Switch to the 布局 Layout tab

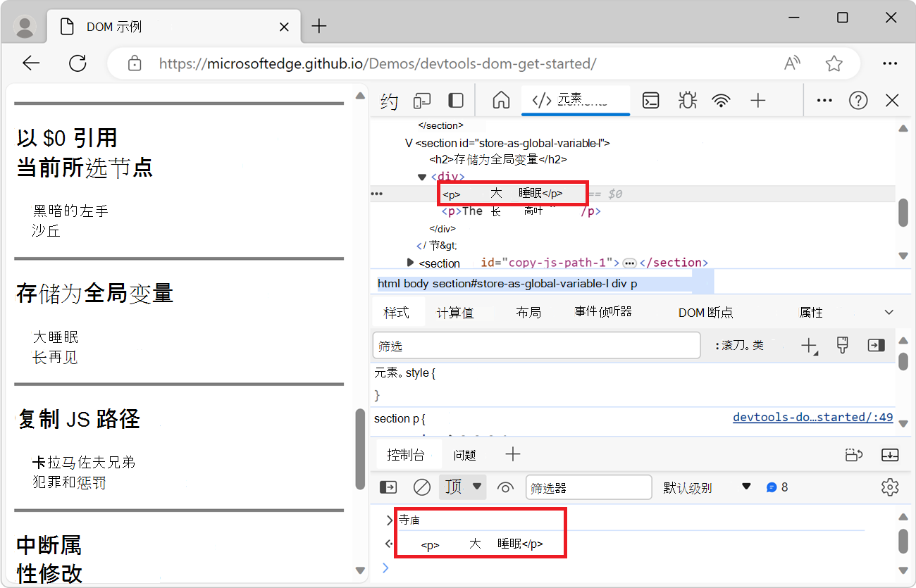coord(528,313)
